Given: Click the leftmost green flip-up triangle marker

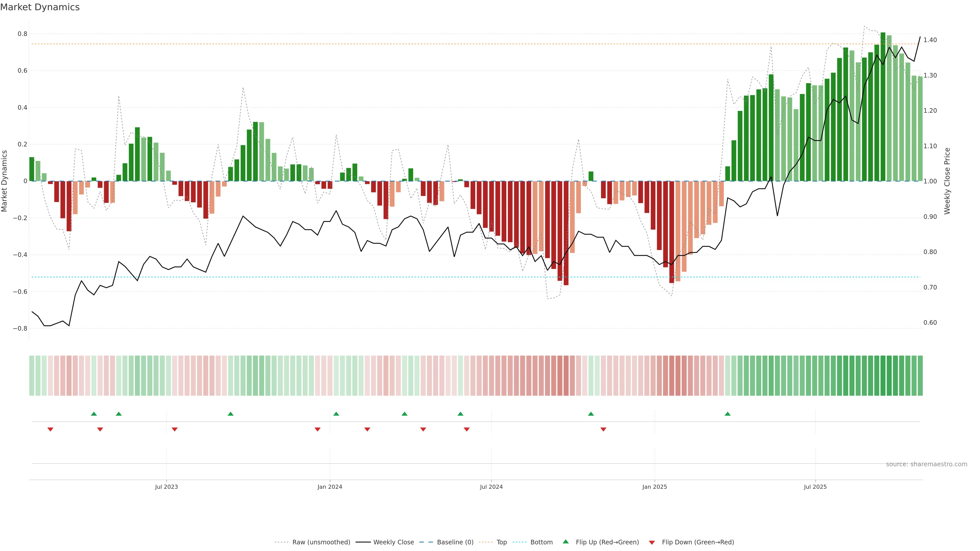Looking at the screenshot, I should pos(94,414).
